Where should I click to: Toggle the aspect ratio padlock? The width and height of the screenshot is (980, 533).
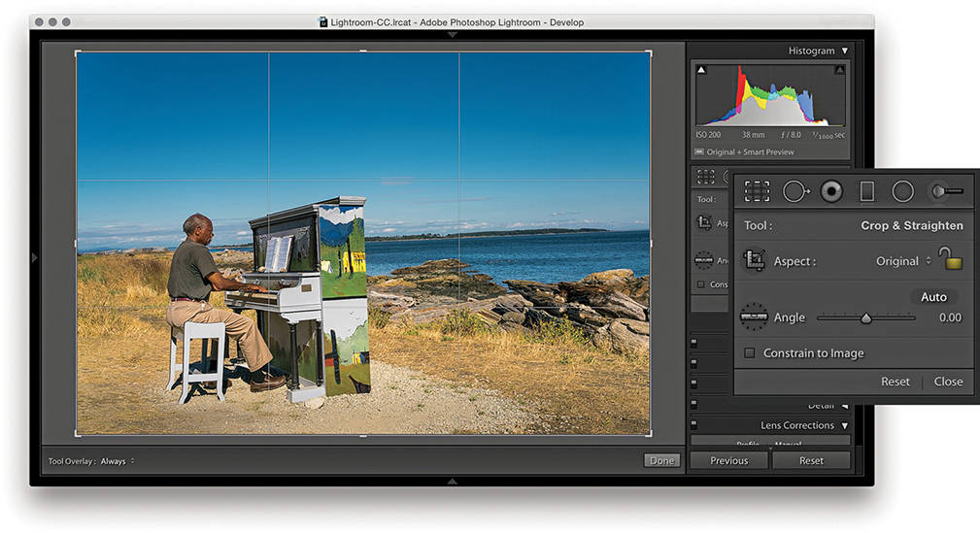(x=950, y=259)
